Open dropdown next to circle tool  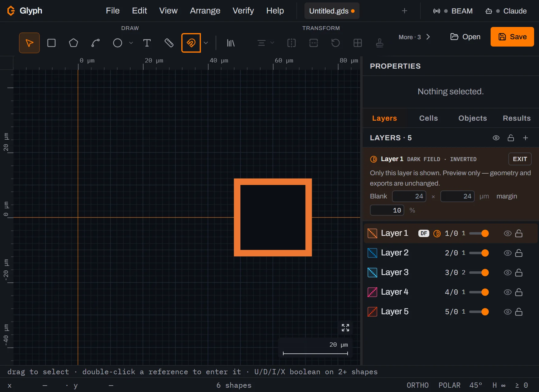click(131, 43)
